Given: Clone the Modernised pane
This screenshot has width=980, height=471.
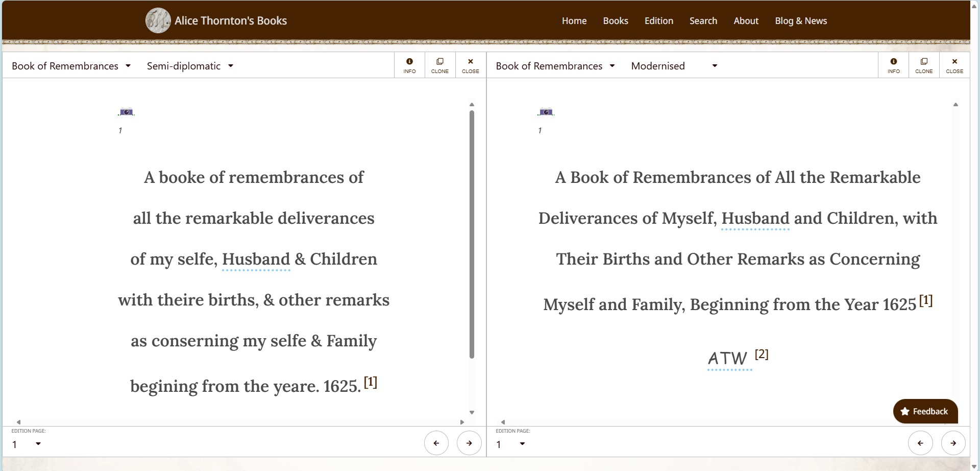Looking at the screenshot, I should coord(924,65).
